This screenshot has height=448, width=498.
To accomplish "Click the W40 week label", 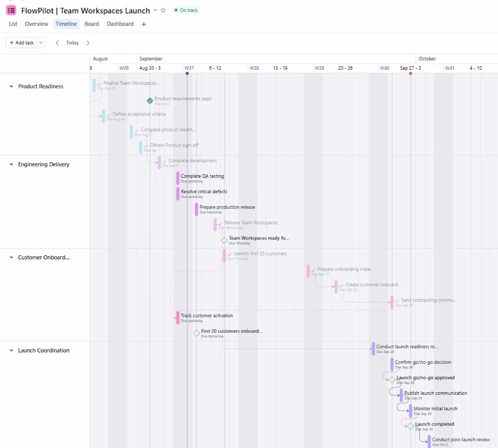I will coord(384,68).
